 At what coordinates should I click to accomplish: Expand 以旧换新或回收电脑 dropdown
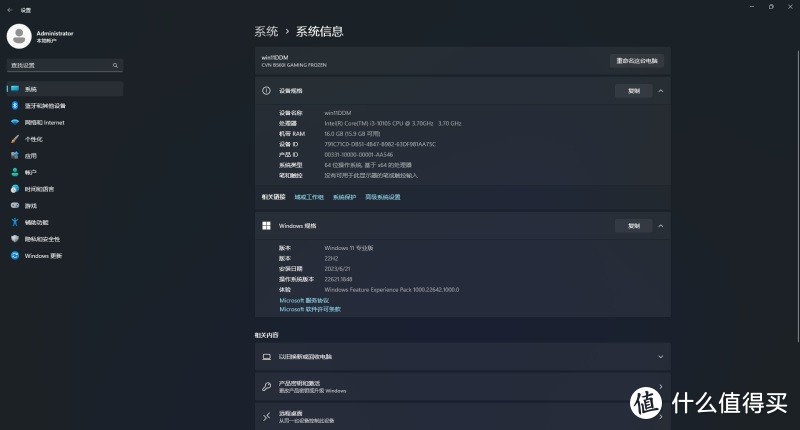tap(661, 357)
